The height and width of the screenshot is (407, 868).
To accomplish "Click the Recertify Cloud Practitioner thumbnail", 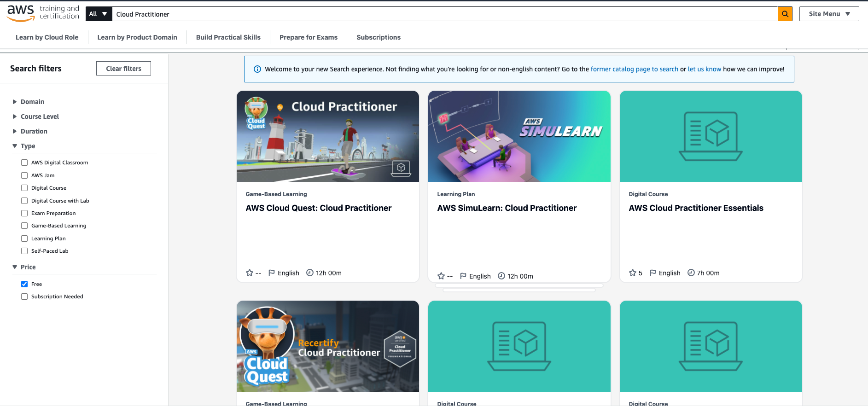I will tap(328, 346).
